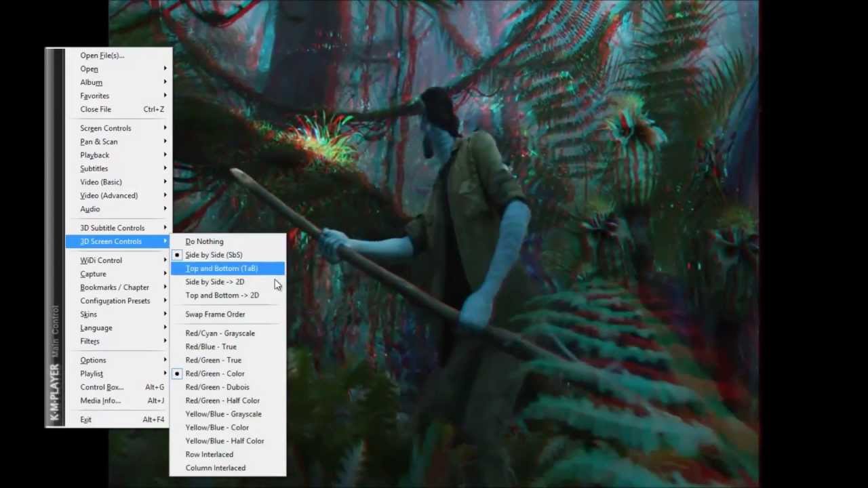Select Yellow/Blue - Half Color anaglyph
The height and width of the screenshot is (488, 868).
(x=227, y=441)
